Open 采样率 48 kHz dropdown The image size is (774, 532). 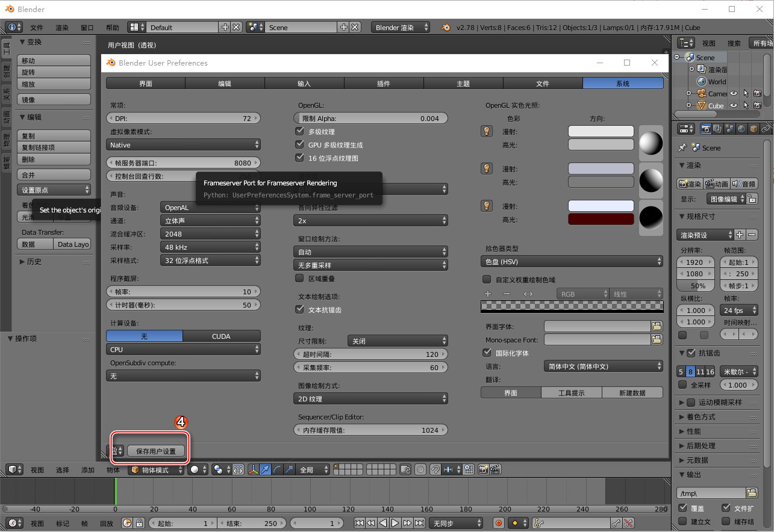point(210,247)
